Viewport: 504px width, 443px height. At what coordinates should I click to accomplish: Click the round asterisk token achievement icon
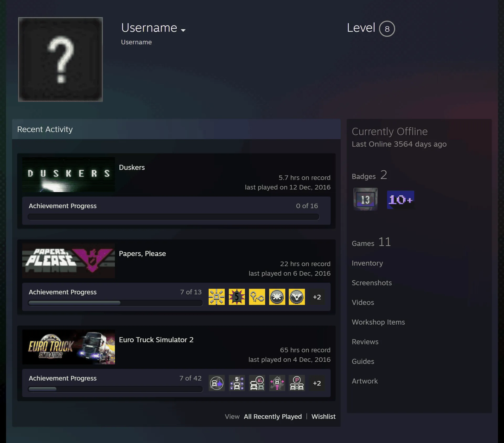(277, 297)
